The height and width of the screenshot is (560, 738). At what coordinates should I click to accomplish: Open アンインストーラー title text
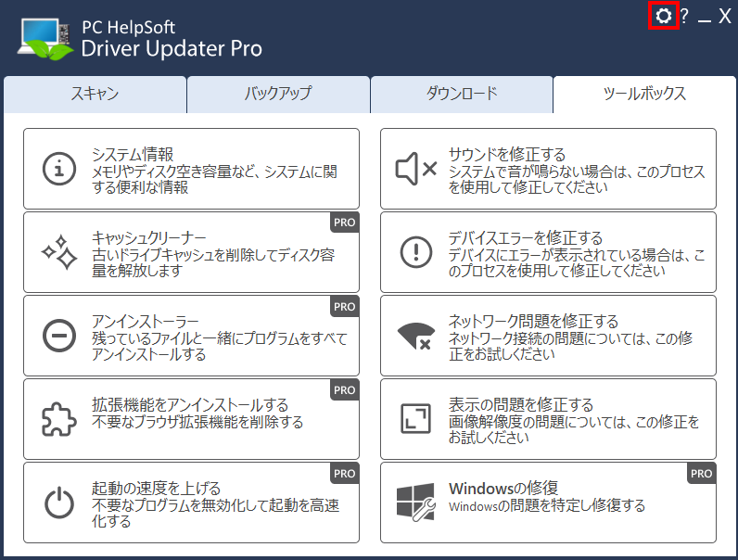146,322
